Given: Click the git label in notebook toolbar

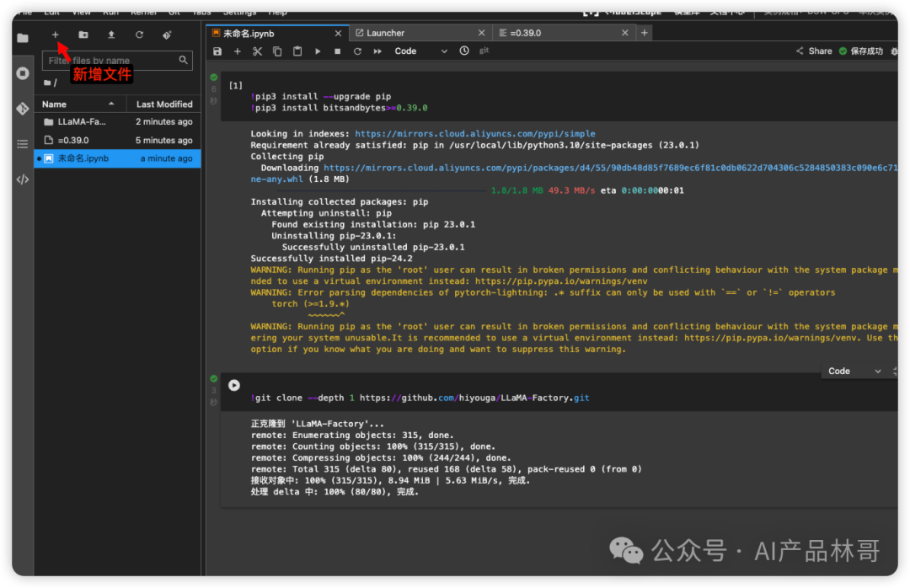Looking at the screenshot, I should pyautogui.click(x=484, y=51).
